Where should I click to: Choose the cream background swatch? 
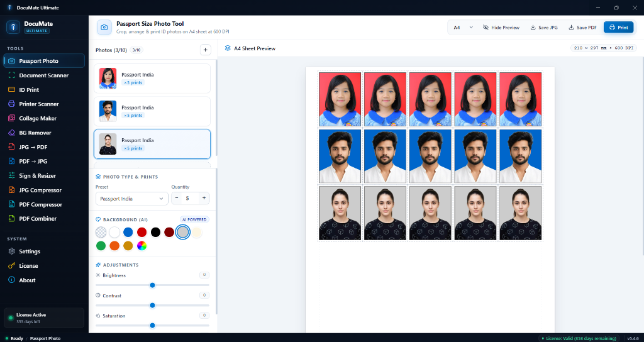pyautogui.click(x=197, y=233)
